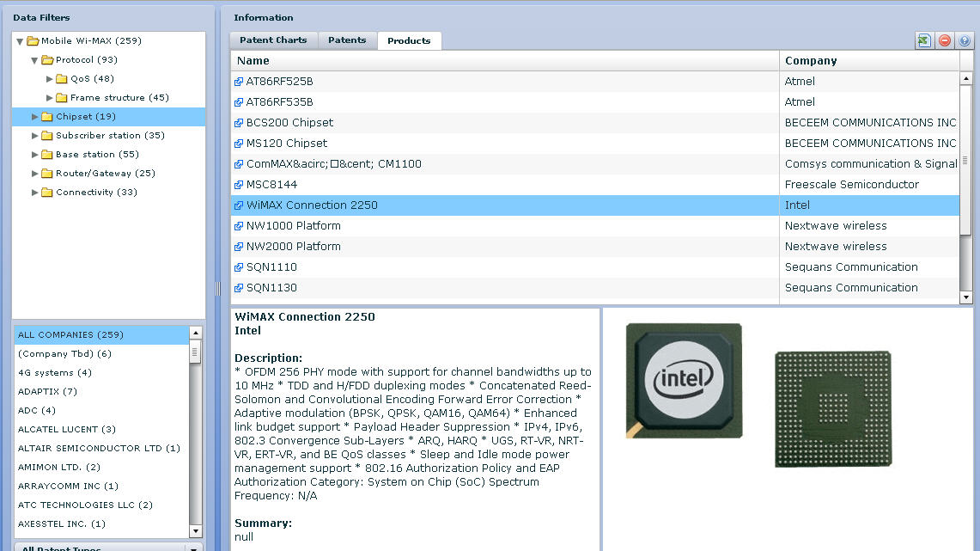Export the table to Excel
This screenshot has width=980, height=551.
coord(923,40)
